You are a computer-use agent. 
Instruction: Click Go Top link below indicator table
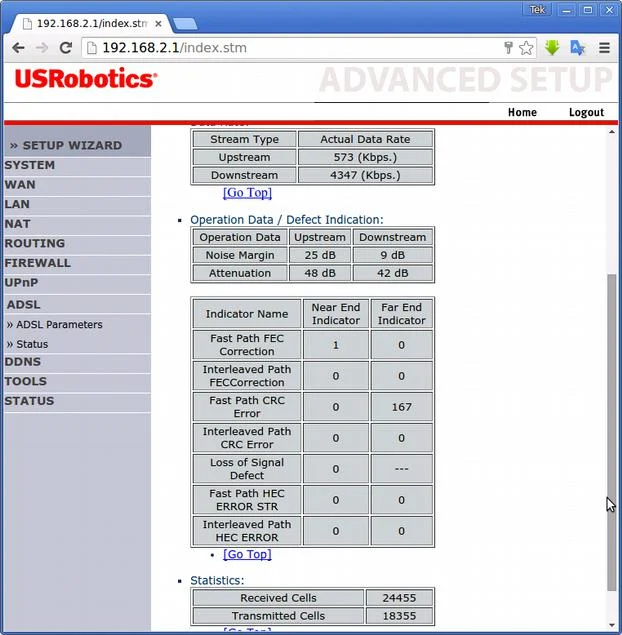[x=247, y=554]
